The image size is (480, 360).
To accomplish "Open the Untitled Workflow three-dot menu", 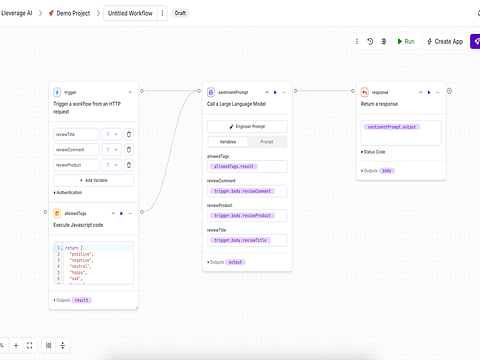I will (162, 13).
